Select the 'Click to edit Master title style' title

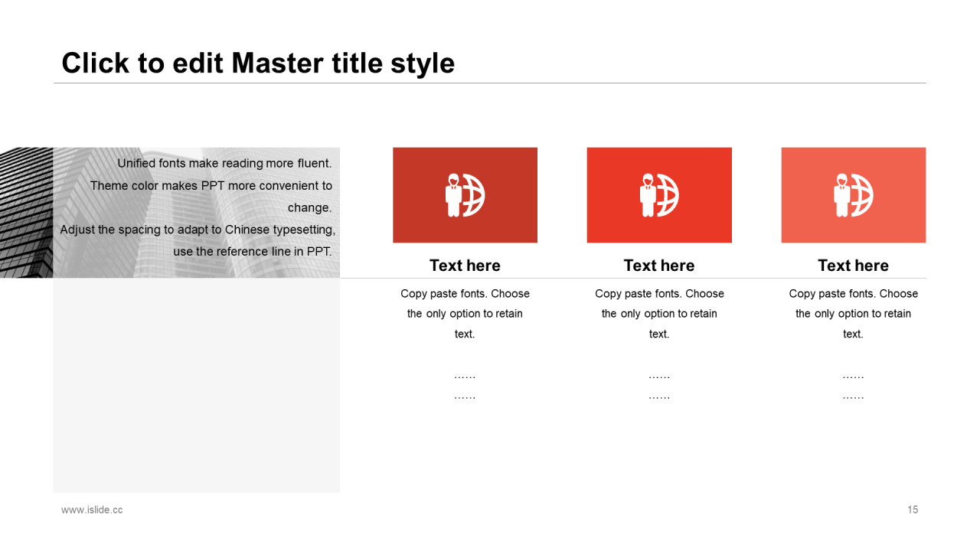[x=258, y=63]
